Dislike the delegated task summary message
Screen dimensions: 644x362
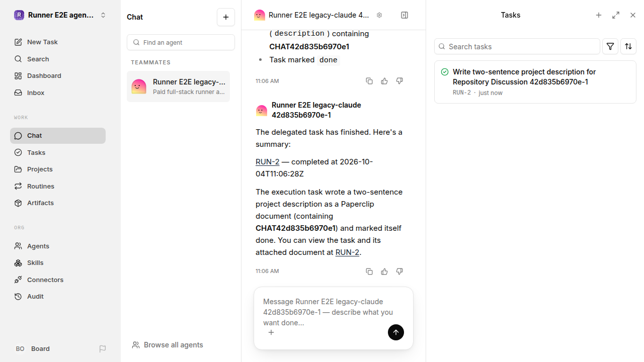pyautogui.click(x=399, y=271)
